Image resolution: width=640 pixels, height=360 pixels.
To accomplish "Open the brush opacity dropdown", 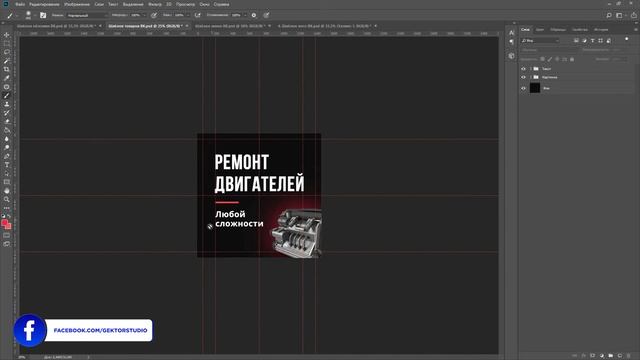I will pos(144,15).
